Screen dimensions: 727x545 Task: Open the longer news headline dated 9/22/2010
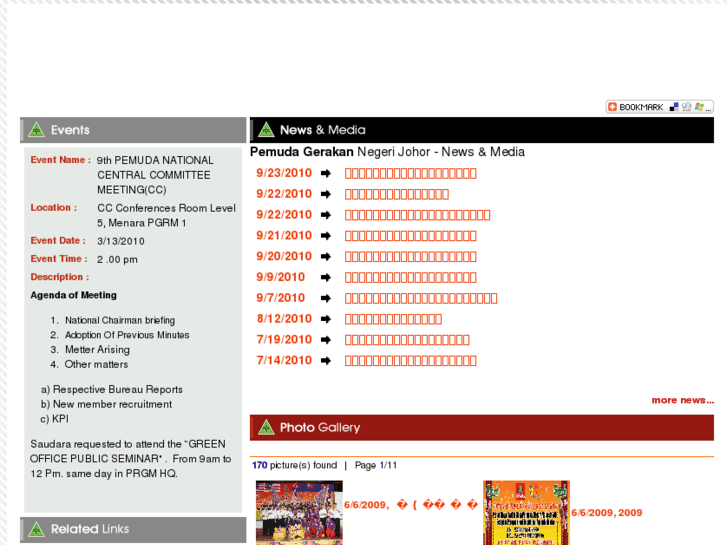coord(417,215)
